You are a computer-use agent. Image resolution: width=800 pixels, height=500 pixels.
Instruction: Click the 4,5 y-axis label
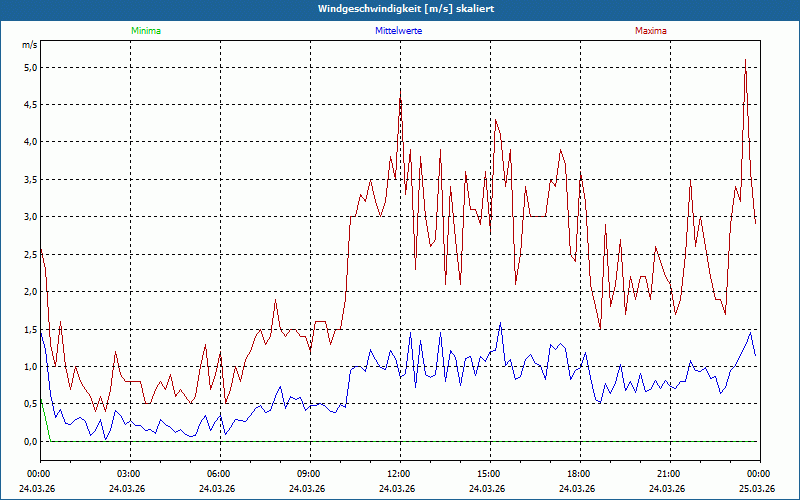coord(30,105)
